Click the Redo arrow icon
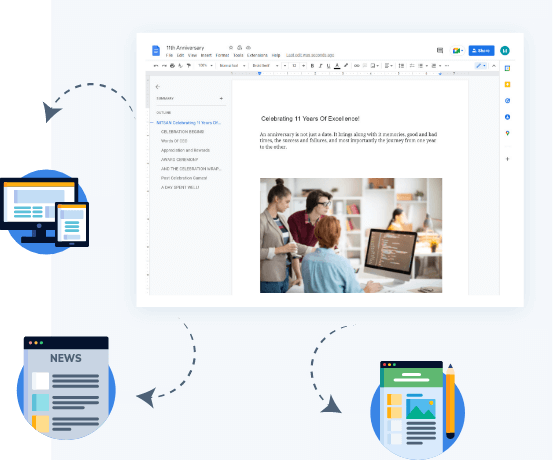Image resolution: width=554 pixels, height=460 pixels. [164, 66]
